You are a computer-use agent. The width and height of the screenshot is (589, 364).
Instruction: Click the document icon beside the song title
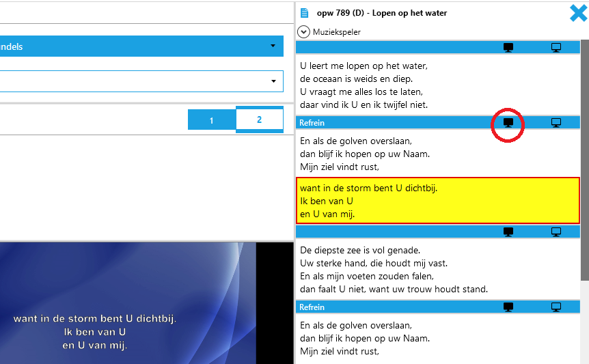[304, 13]
